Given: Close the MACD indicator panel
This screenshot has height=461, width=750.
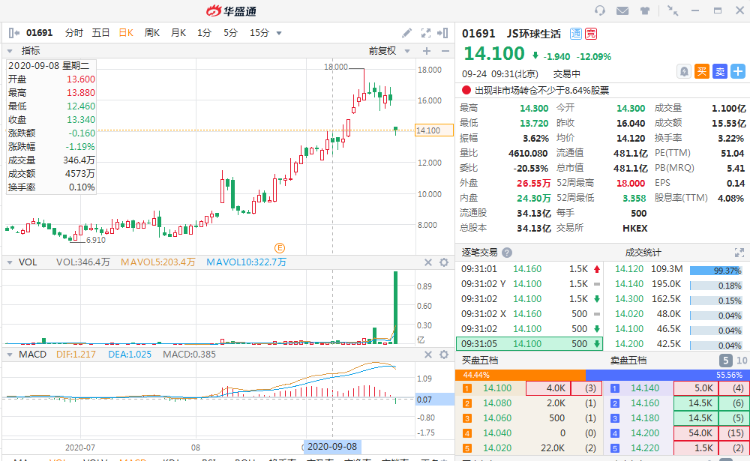Looking at the screenshot, I should [x=428, y=354].
